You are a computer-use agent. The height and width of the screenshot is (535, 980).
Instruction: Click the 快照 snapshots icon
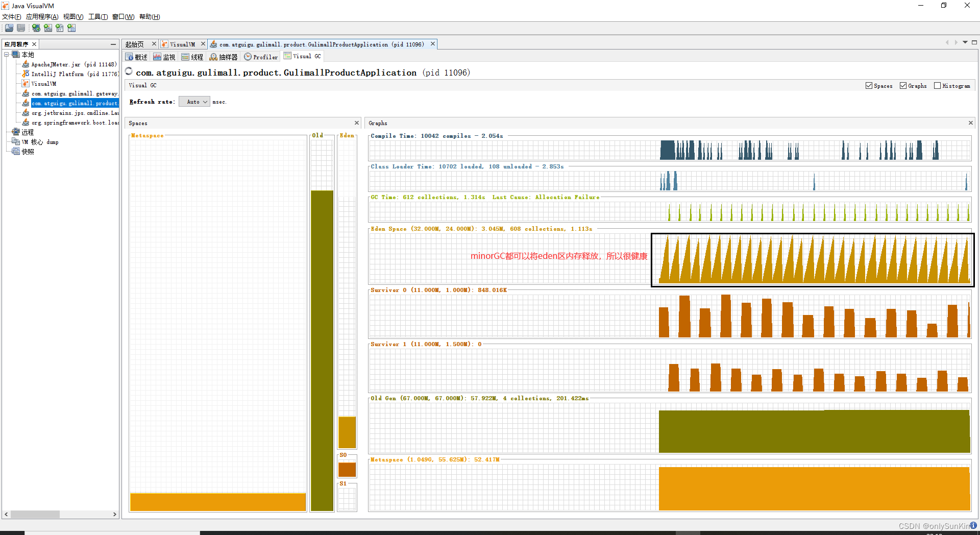point(16,152)
